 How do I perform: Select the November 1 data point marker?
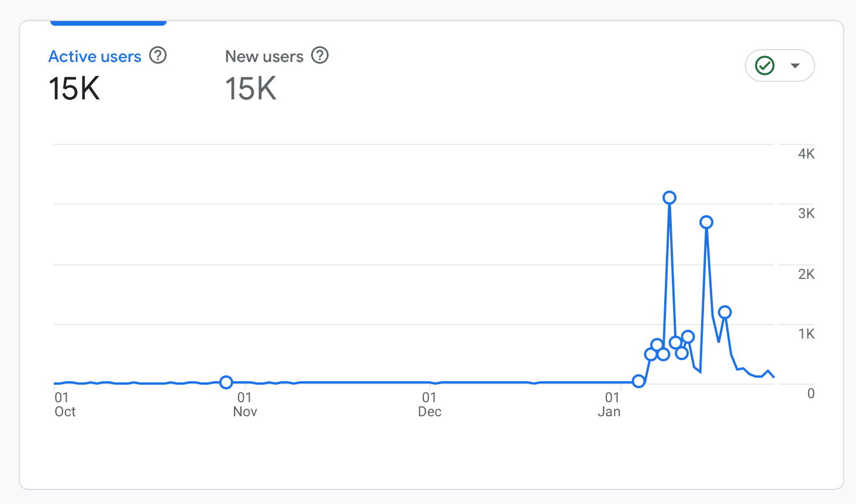click(x=226, y=382)
